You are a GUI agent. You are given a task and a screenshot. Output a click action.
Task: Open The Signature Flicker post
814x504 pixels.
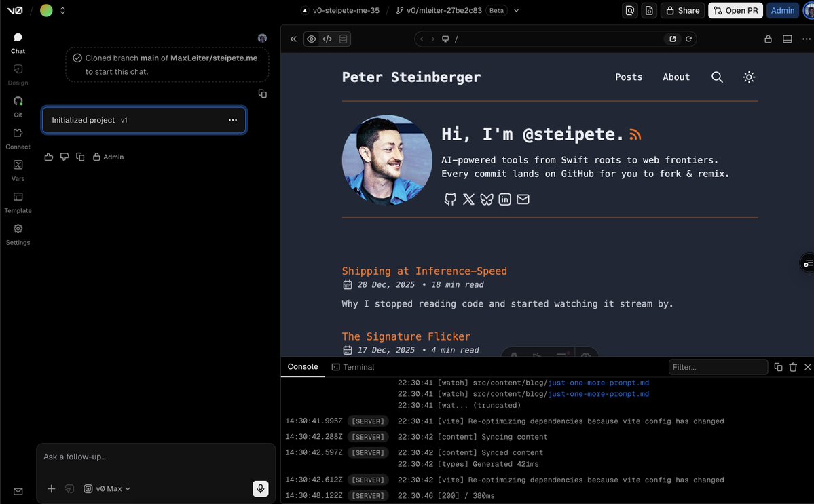pyautogui.click(x=406, y=336)
